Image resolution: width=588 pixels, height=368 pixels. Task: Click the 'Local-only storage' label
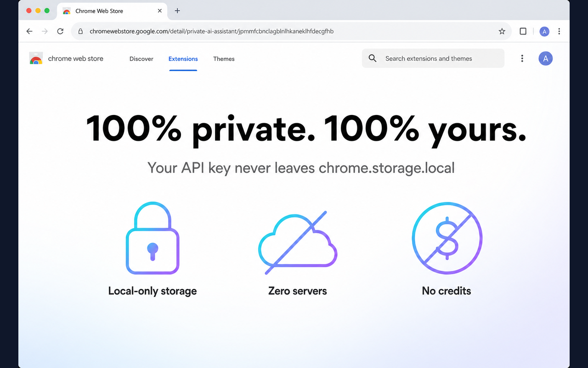[153, 291]
